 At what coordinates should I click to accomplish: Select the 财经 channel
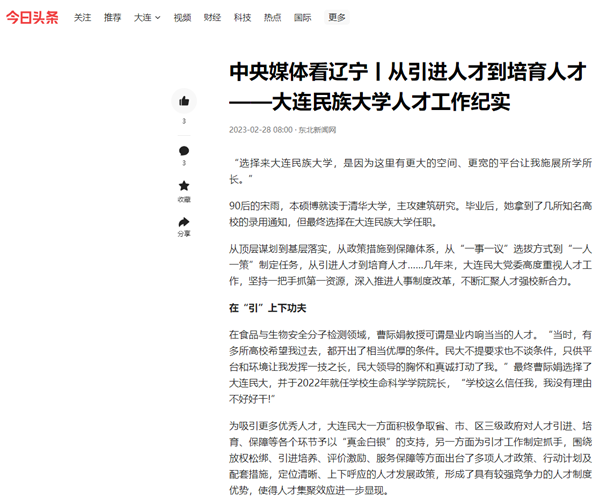coord(212,17)
